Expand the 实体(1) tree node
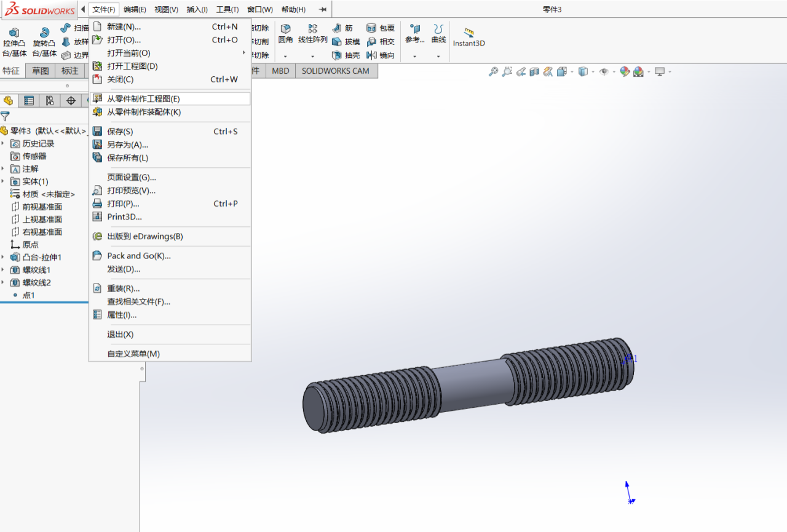 point(2,181)
